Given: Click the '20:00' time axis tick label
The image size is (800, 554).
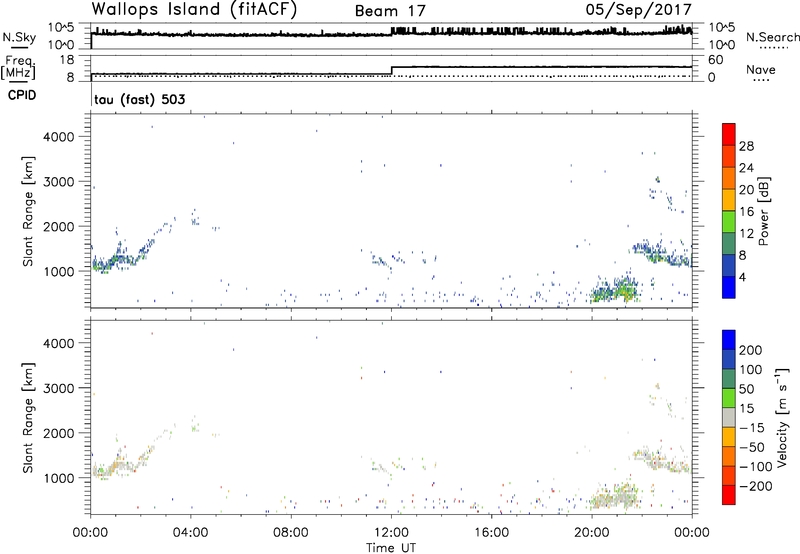Looking at the screenshot, I should 592,533.
